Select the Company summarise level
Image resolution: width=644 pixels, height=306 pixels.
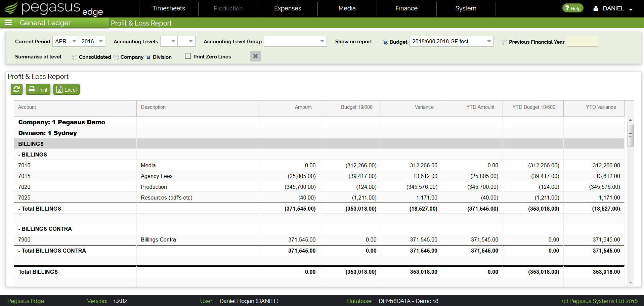pos(116,57)
